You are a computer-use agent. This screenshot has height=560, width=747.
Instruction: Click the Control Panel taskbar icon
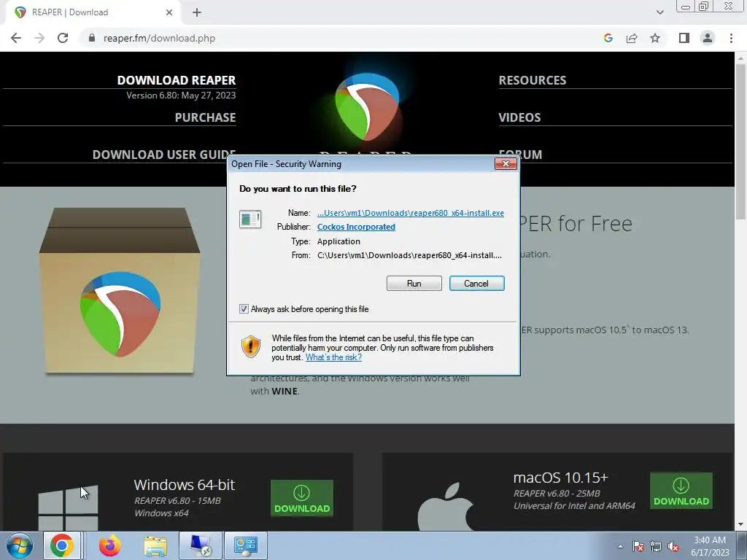(245, 545)
